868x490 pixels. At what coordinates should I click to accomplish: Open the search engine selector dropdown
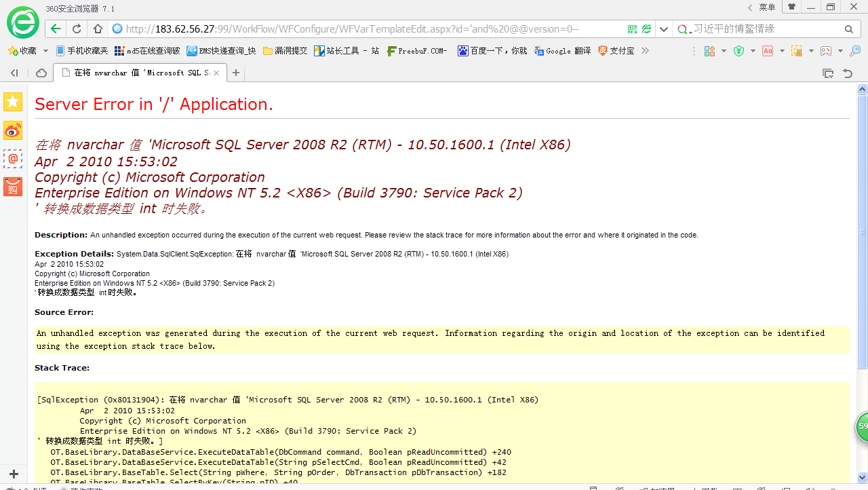click(x=685, y=29)
